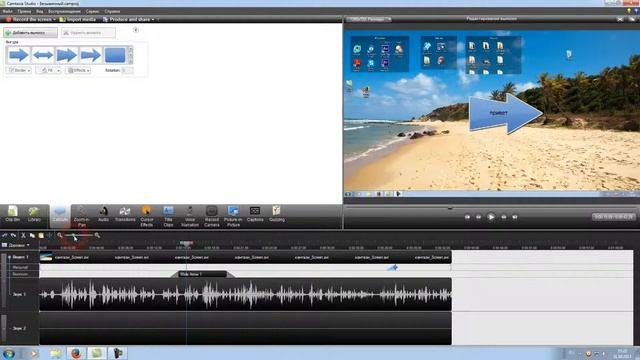640x360 pixels.
Task: Open the Tools (Сервис) menu
Action: click(x=92, y=11)
